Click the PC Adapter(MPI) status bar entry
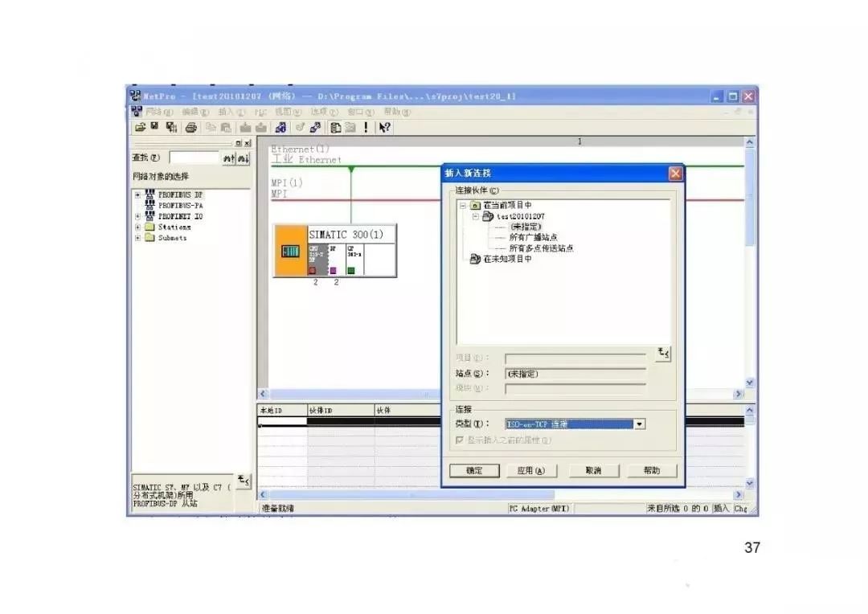 tap(539, 508)
